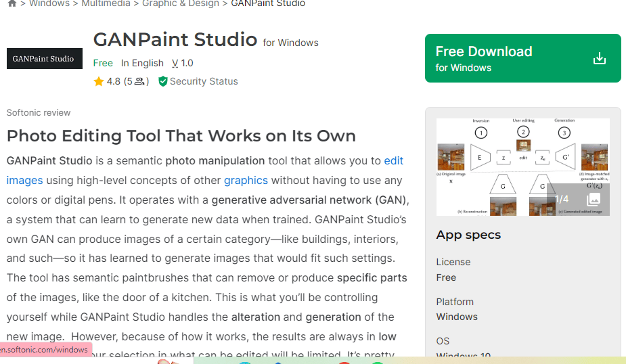Viewport: 626px width, 364px height.
Task: Click the user reviews people icon
Action: point(139,82)
